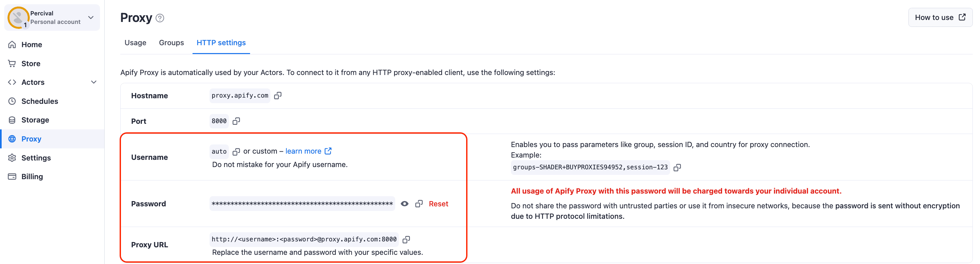The image size is (980, 264).
Task: Copy the Proxy URL template
Action: click(406, 239)
